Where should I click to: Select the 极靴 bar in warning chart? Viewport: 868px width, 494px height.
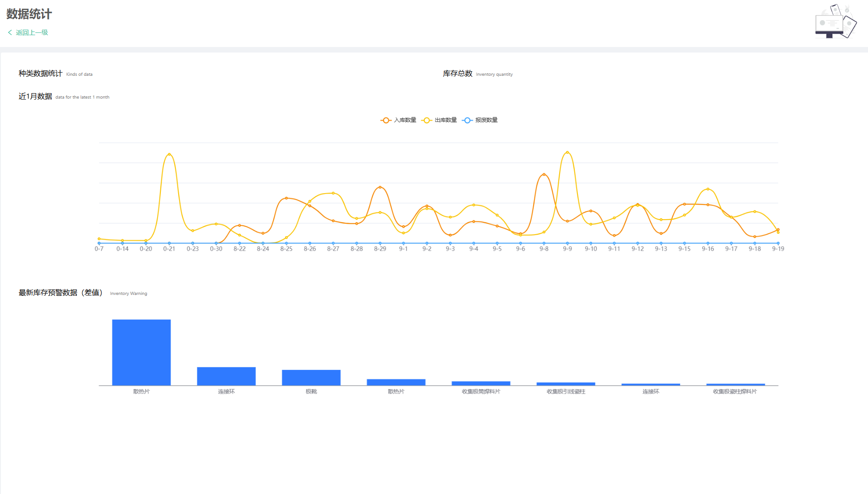coord(311,378)
